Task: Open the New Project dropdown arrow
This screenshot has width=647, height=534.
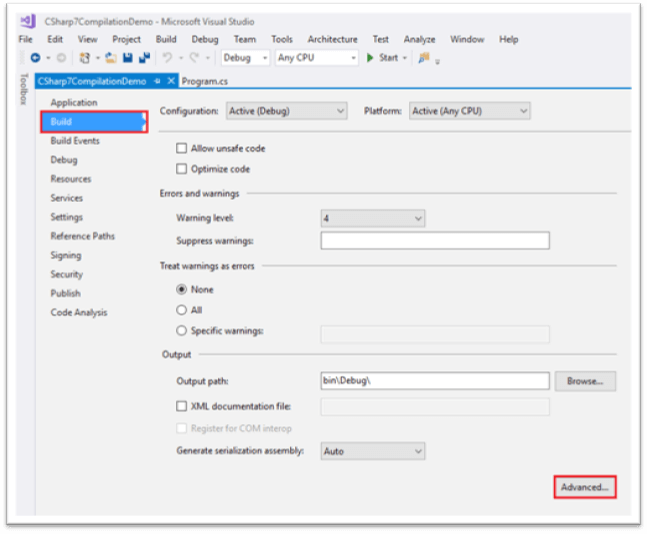Action: [98, 58]
